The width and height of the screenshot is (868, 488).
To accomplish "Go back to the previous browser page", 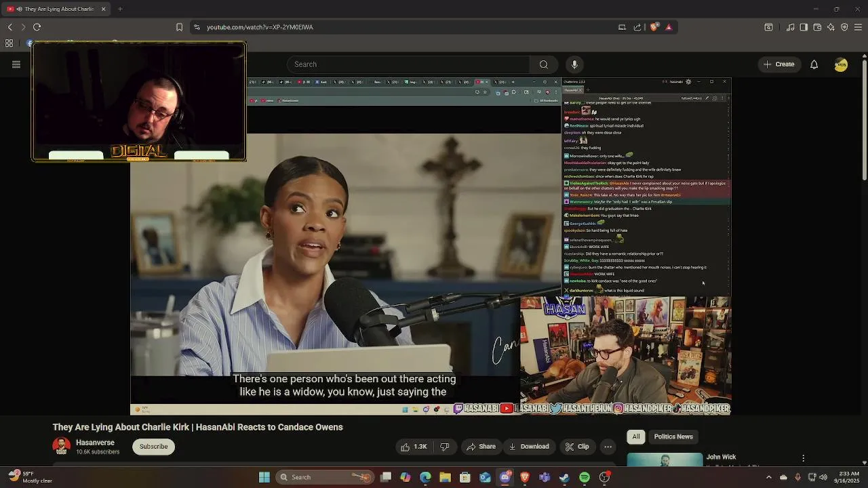I will [x=9, y=27].
